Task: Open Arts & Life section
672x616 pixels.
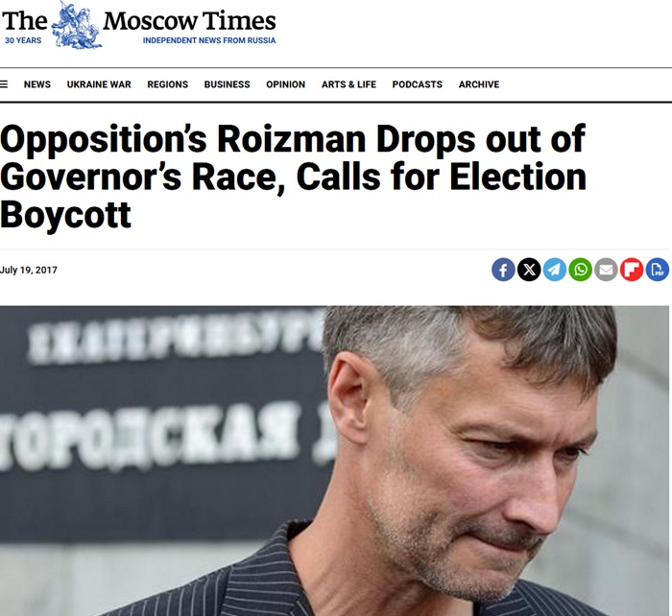Action: click(x=348, y=84)
